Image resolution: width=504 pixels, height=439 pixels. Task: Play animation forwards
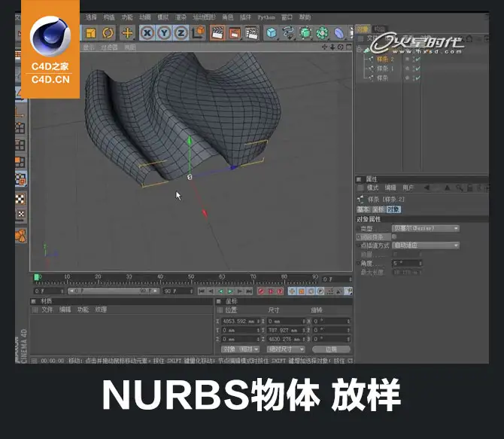click(x=230, y=291)
